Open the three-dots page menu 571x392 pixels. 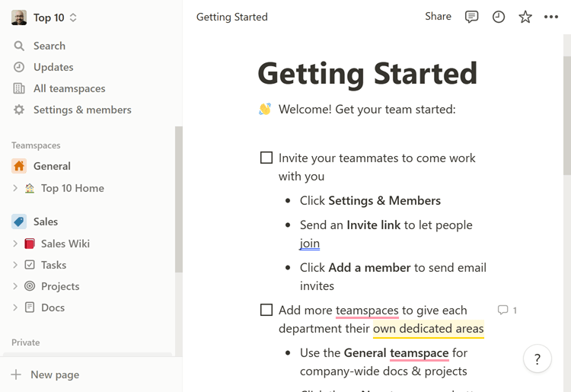click(x=550, y=17)
